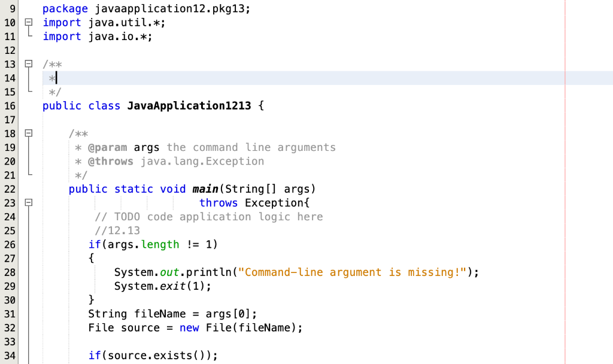Collapse the main method Javadoc fold on line 18
Image resolution: width=613 pixels, height=364 pixels.
(x=29, y=134)
